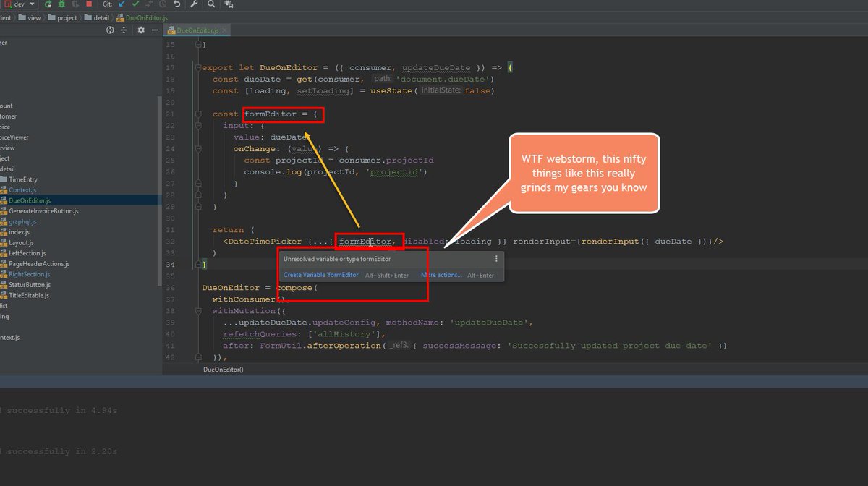The width and height of the screenshot is (868, 486).
Task: Open StatusButton.js in project tree
Action: pos(25,284)
